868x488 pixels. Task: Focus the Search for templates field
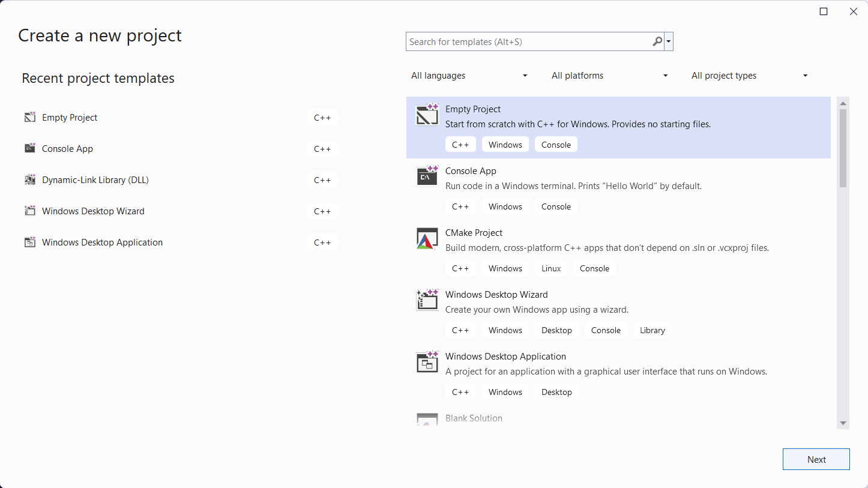[x=528, y=42]
